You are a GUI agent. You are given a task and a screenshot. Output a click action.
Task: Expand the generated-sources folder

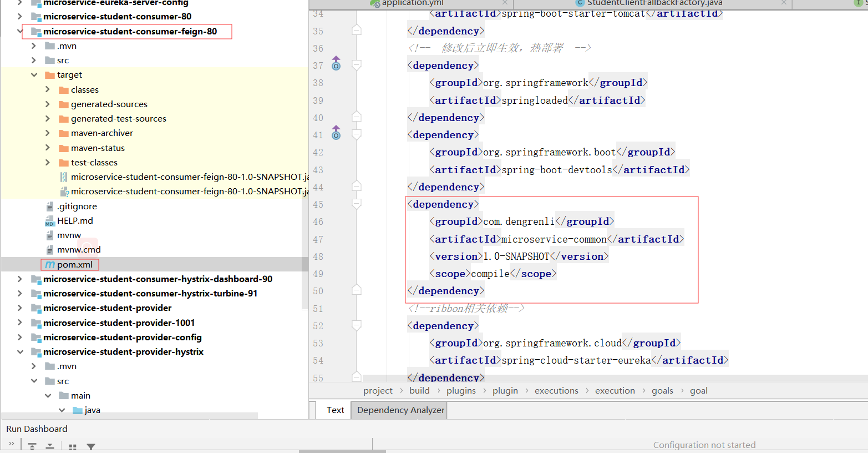(48, 104)
